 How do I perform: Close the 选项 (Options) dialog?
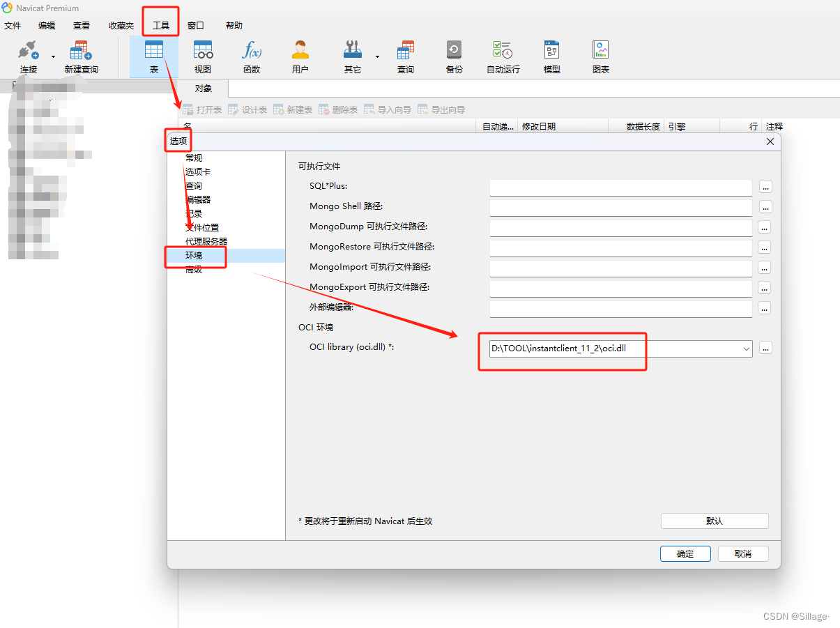click(770, 141)
